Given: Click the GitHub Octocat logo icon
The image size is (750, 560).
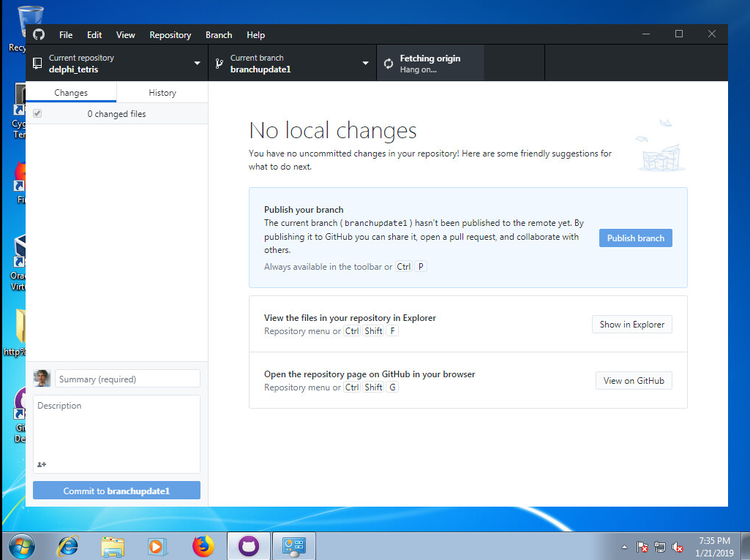Looking at the screenshot, I should tap(39, 34).
